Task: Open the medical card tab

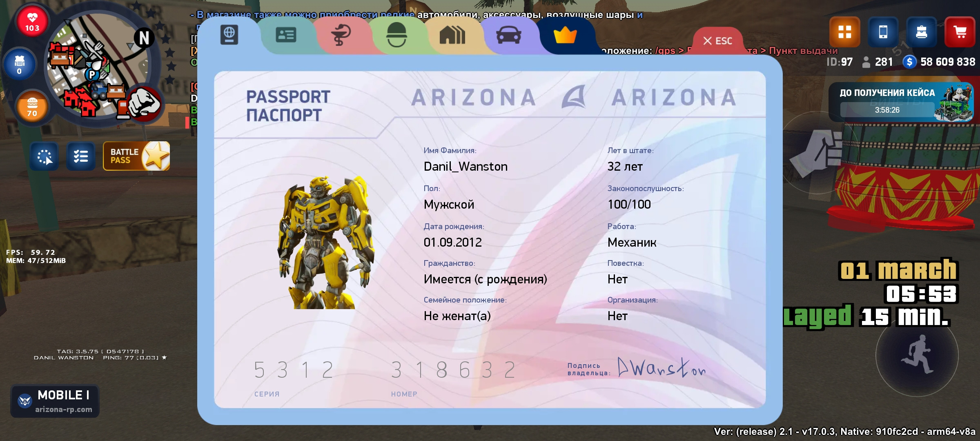Action: pos(341,35)
